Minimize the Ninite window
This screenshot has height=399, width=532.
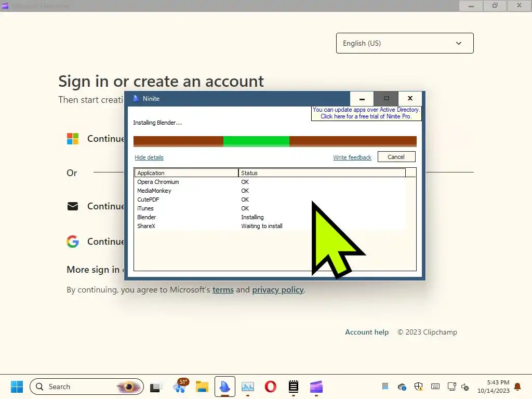click(x=362, y=98)
